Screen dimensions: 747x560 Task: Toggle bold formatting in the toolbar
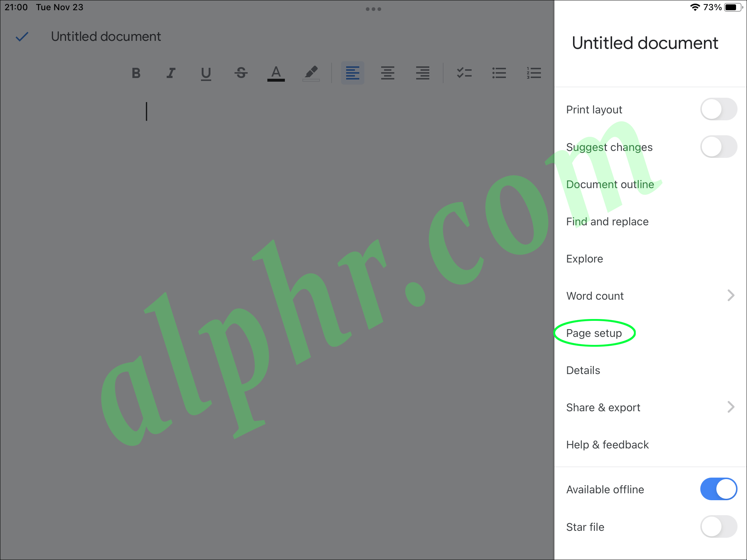click(136, 73)
